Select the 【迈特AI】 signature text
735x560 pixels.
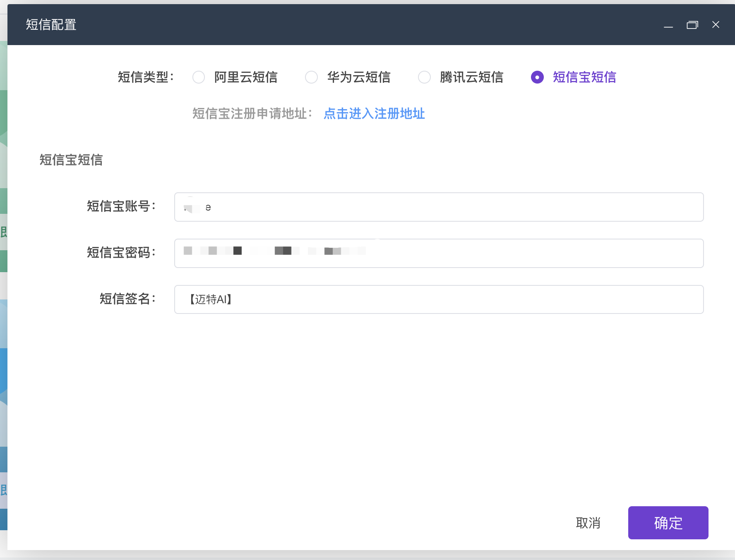210,299
